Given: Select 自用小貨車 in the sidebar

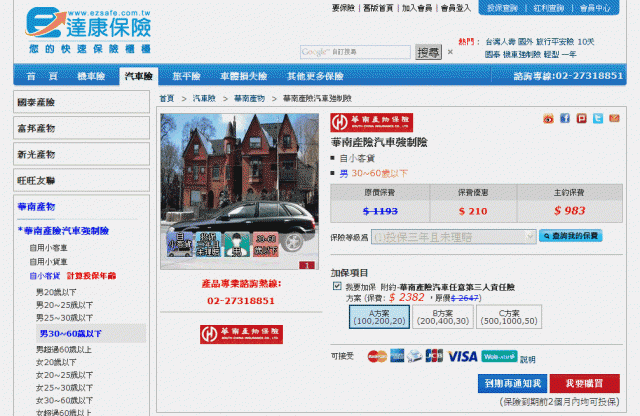Looking at the screenshot, I should tap(49, 262).
